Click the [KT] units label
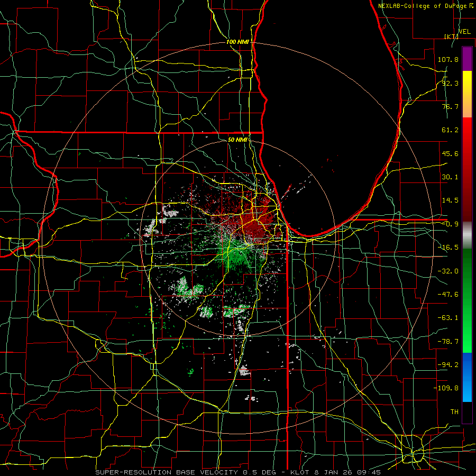 pos(451,36)
